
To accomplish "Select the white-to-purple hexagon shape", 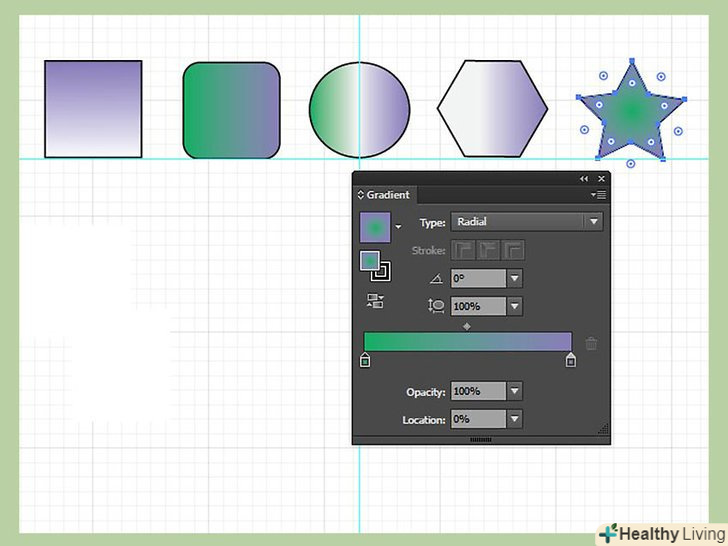I will click(493, 109).
